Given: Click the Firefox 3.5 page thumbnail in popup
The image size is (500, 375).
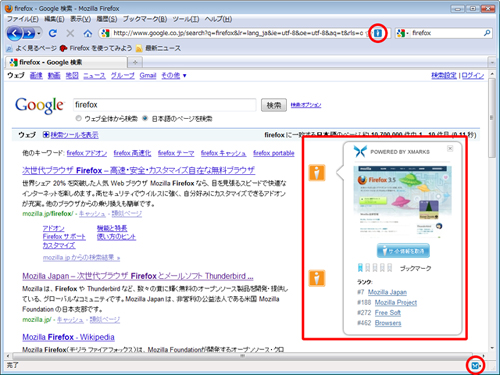Looking at the screenshot, I should (402, 202).
